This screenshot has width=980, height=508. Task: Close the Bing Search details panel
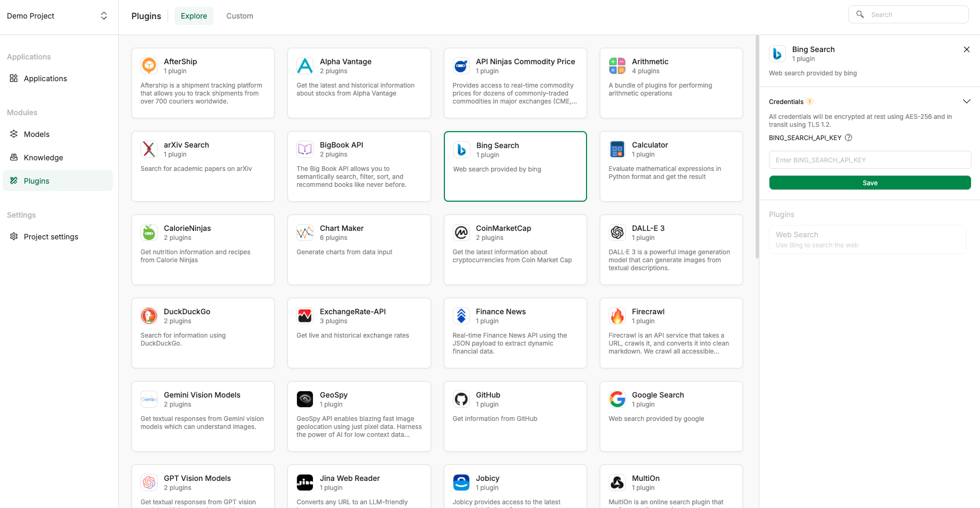pyautogui.click(x=966, y=49)
